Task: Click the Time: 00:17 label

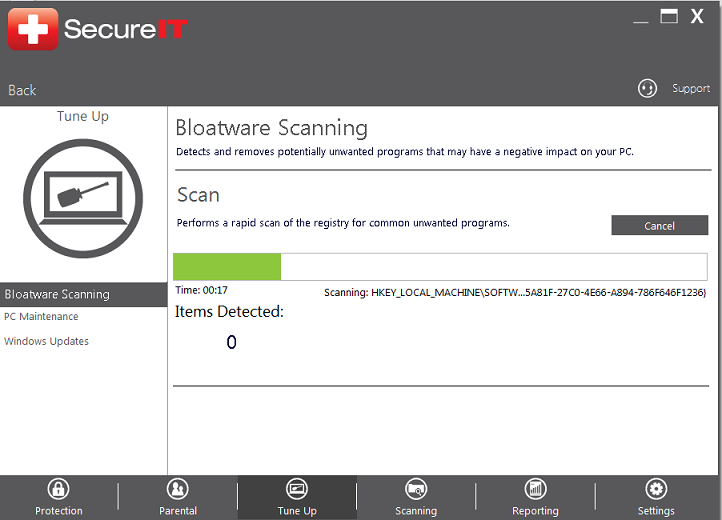Action: [x=202, y=290]
